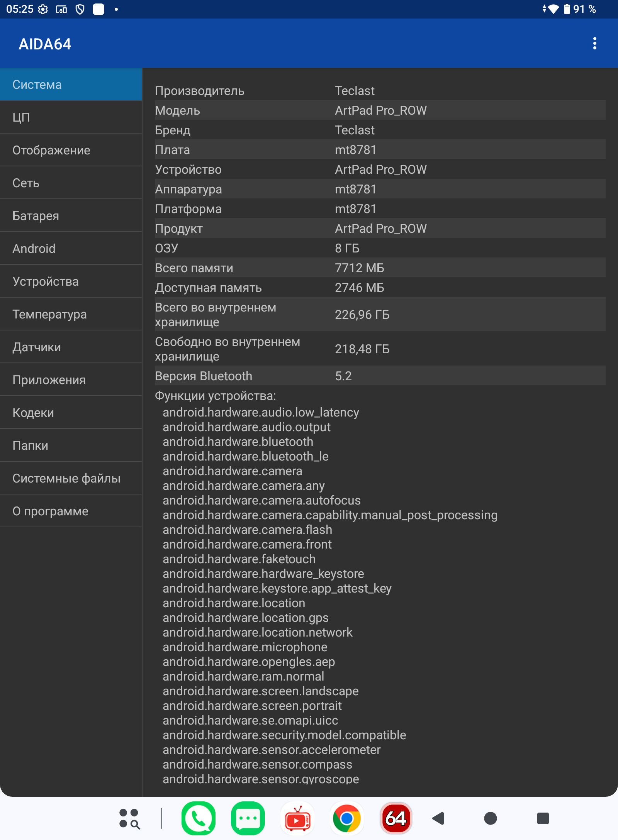Launch Chrome from the taskbar

347,818
